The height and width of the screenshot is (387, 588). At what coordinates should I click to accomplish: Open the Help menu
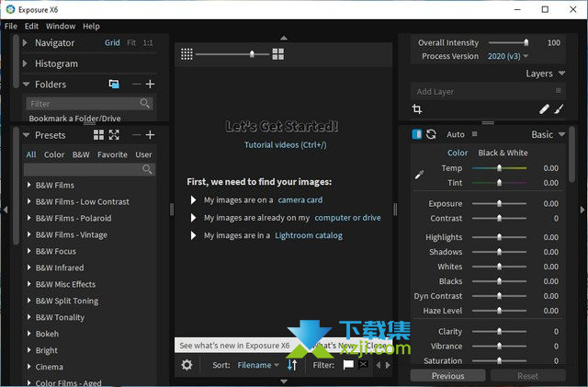91,27
